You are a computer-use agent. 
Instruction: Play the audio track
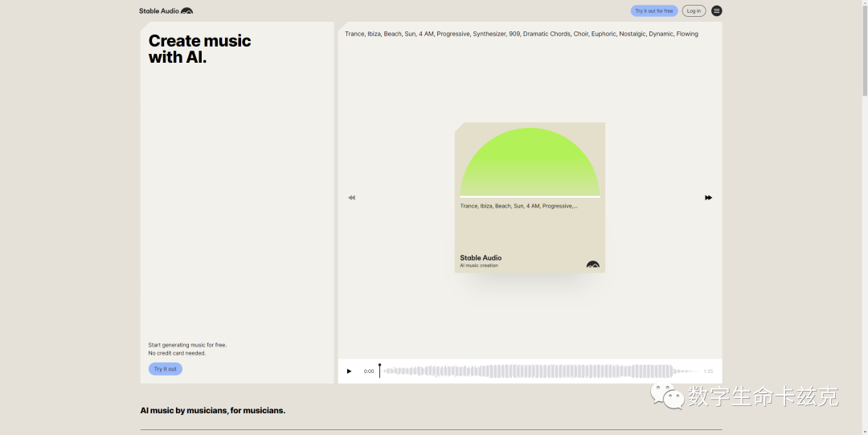click(349, 371)
